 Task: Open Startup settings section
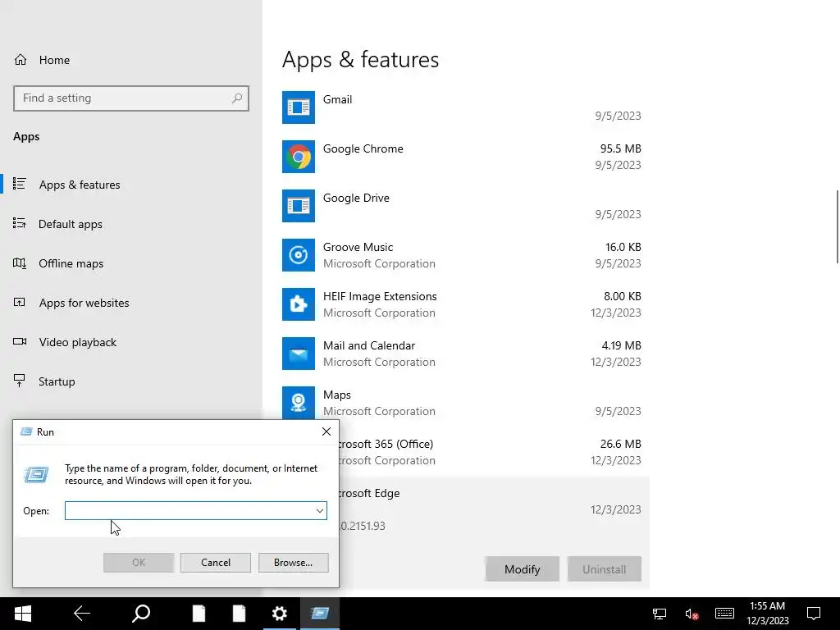coord(44,381)
